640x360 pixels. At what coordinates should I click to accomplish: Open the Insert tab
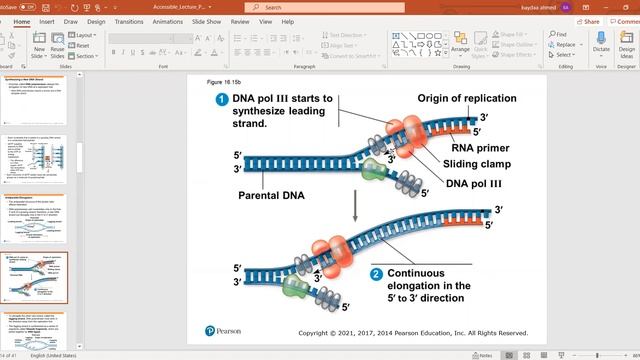click(47, 22)
